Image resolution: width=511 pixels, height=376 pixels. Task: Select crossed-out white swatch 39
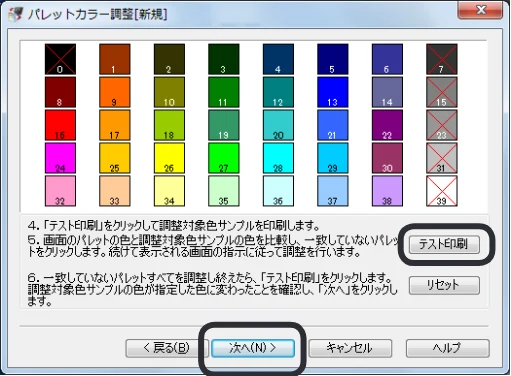(442, 191)
